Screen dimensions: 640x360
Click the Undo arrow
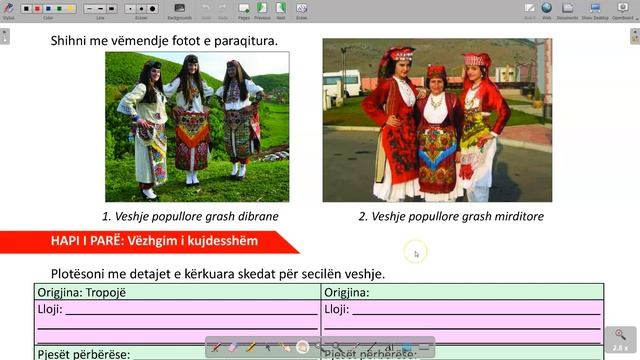pyautogui.click(x=206, y=8)
